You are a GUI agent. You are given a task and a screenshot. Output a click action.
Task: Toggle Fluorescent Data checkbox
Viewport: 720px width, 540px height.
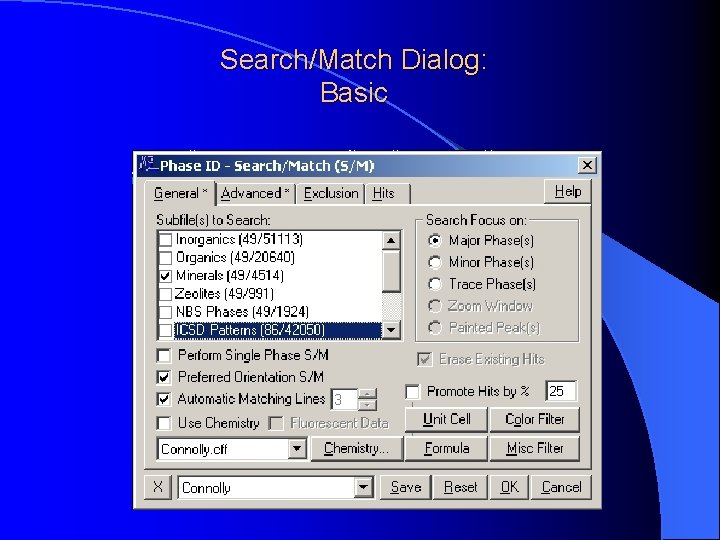tap(276, 423)
